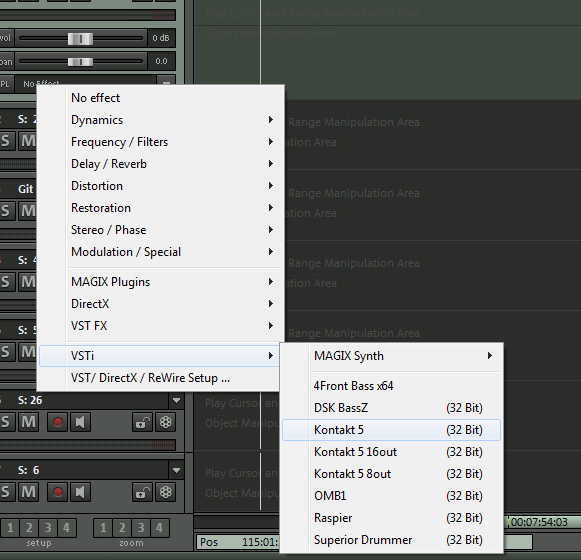
Task: Solo track S: 6
Action: 6,492
